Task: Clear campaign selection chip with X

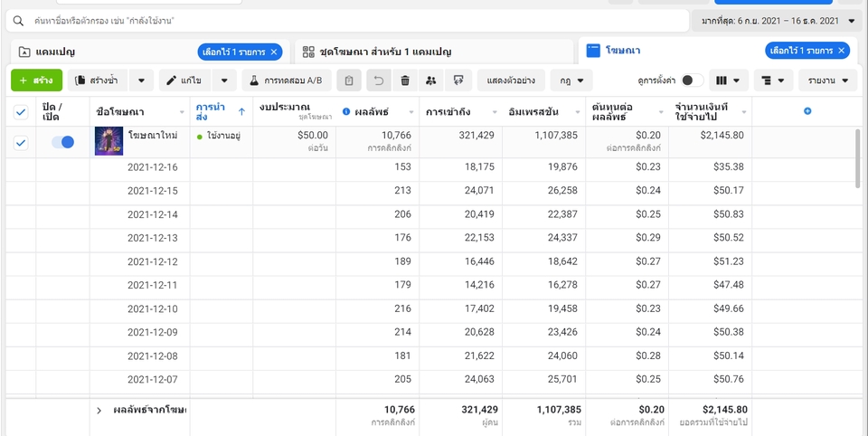Action: (x=274, y=52)
